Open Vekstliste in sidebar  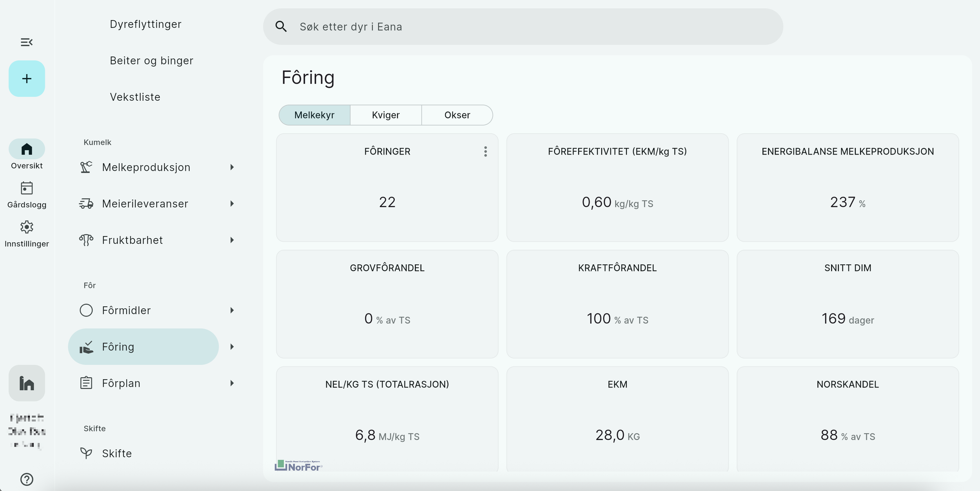point(135,97)
